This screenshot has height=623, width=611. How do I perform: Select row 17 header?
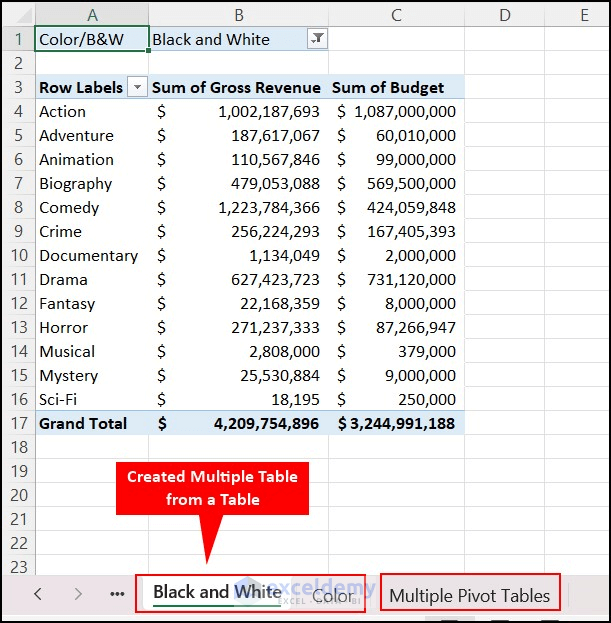pos(19,423)
